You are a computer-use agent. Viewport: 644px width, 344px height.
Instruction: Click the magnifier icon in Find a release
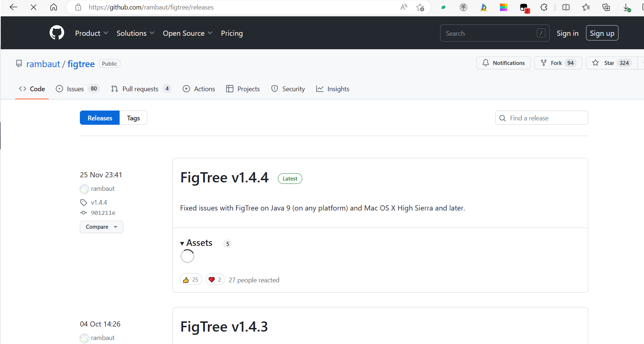(x=503, y=118)
